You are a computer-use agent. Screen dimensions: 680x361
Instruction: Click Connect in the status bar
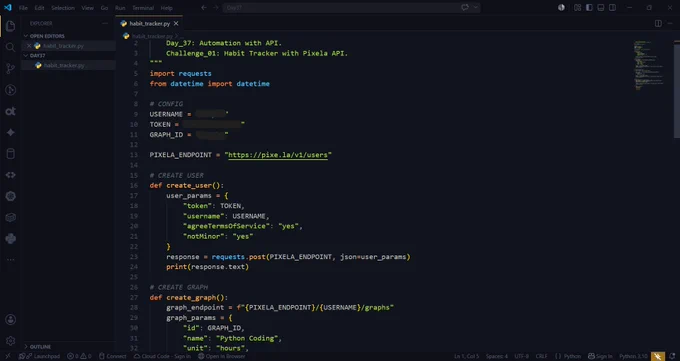click(112, 356)
